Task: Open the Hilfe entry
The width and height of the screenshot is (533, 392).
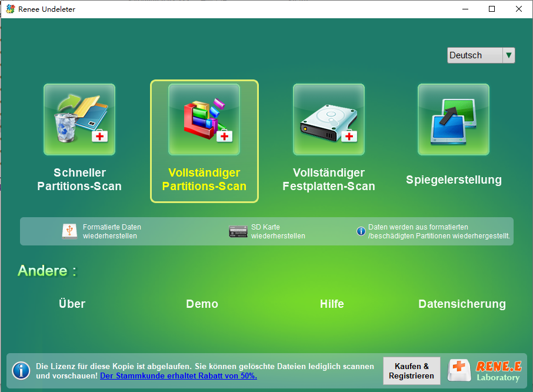Action: pyautogui.click(x=332, y=304)
